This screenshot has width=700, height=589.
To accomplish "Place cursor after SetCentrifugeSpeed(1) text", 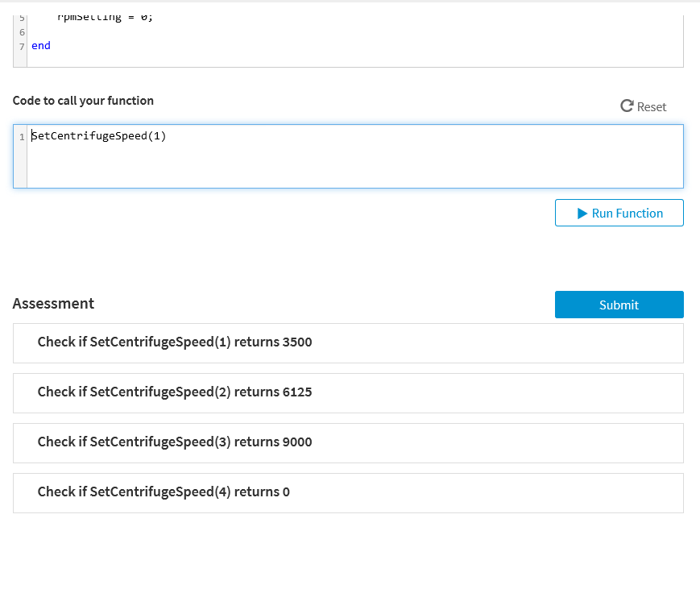I will point(167,135).
